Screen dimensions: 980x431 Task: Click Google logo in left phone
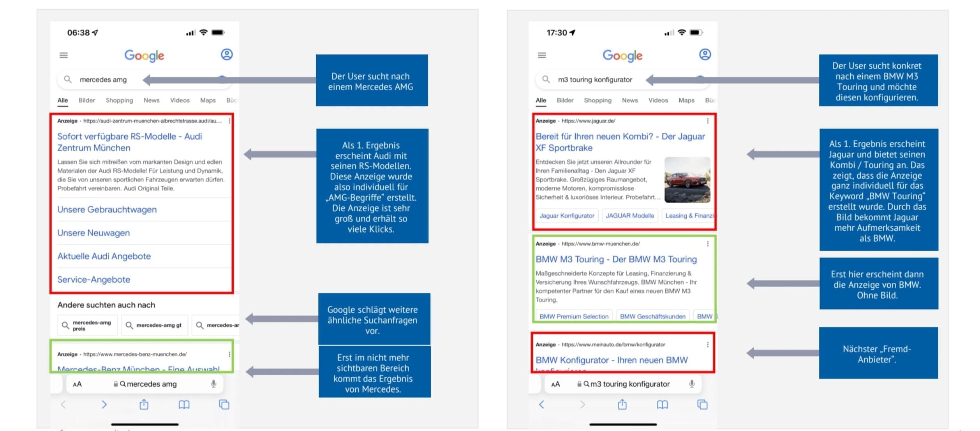pyautogui.click(x=144, y=56)
